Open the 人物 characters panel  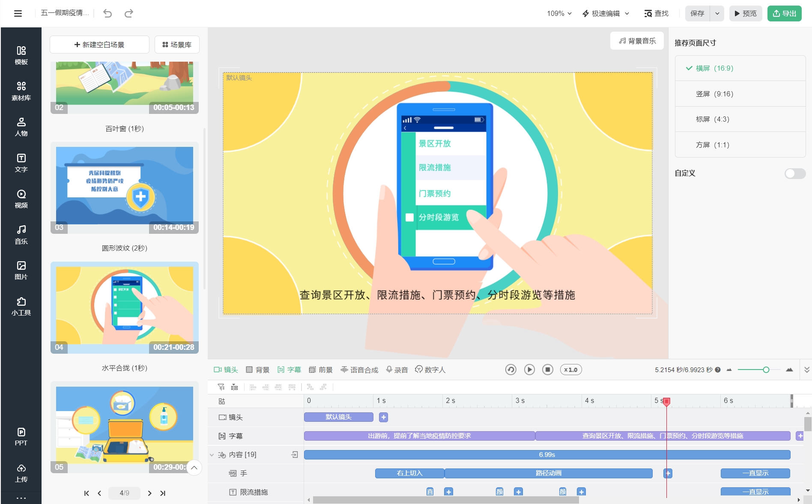21,127
